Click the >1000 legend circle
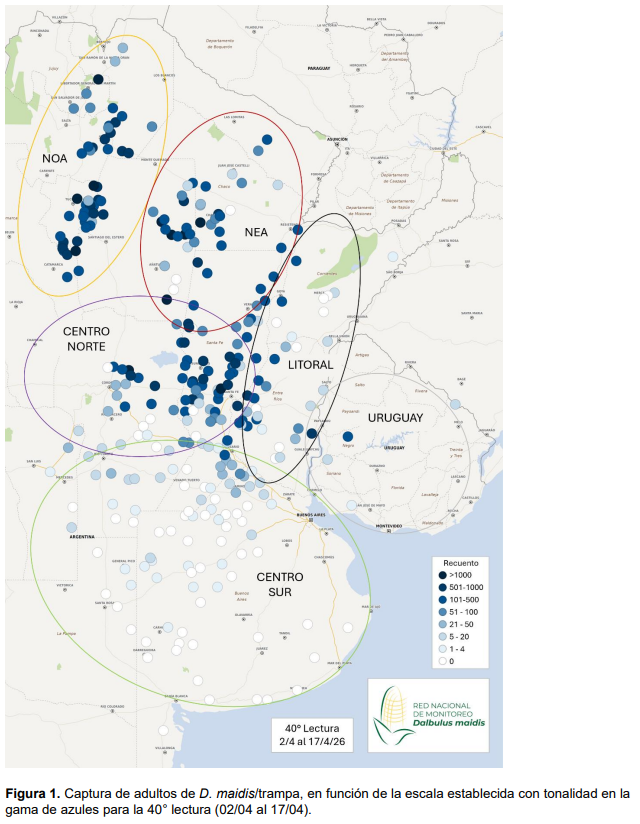Screen dimensions: 640x824 pyautogui.click(x=443, y=576)
